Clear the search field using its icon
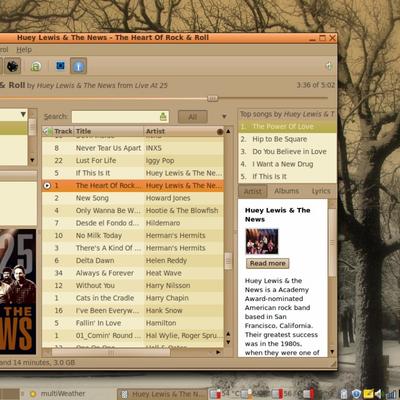Viewport: 400px width, 400px height. point(163,117)
